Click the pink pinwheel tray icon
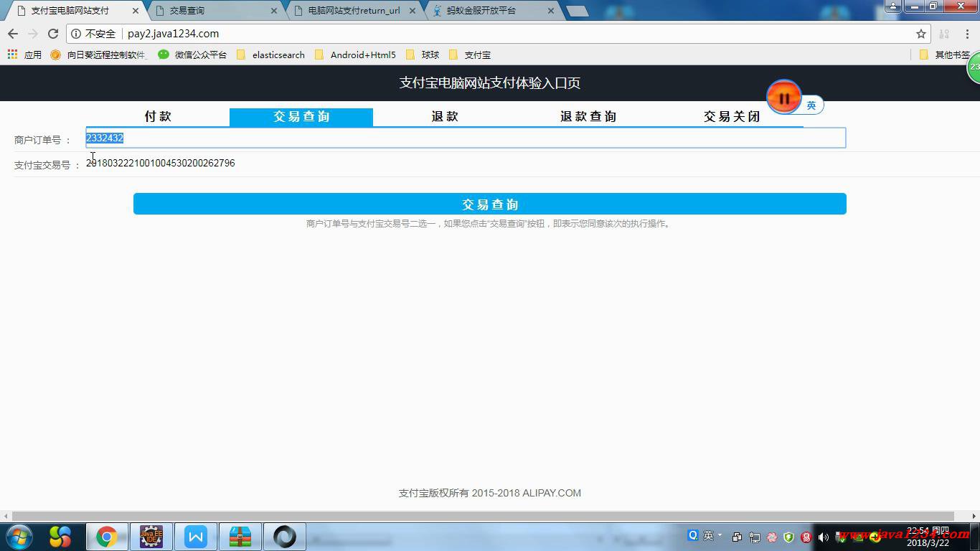This screenshot has height=551, width=980. (772, 537)
